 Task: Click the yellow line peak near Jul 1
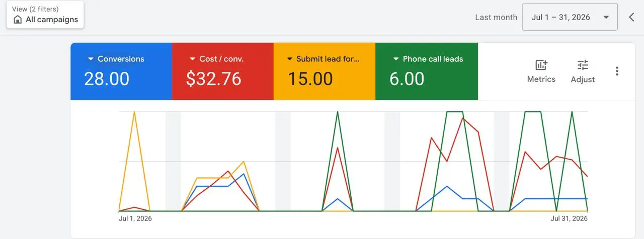134,112
